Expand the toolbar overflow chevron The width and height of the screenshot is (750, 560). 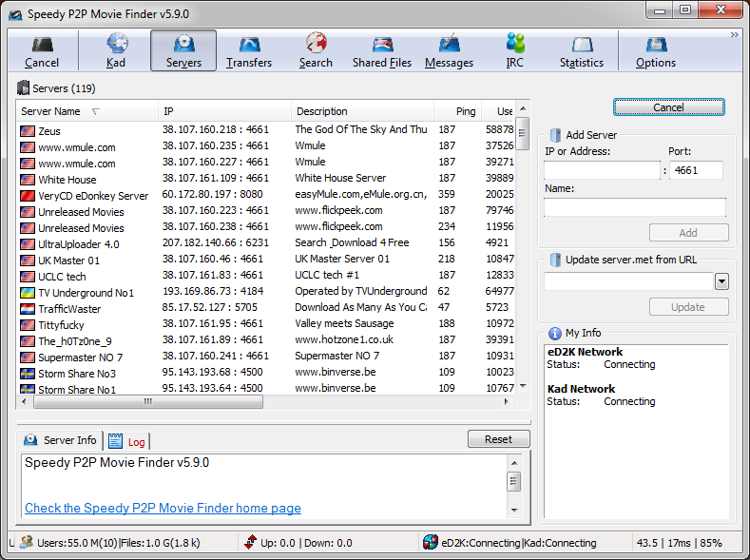(734, 35)
